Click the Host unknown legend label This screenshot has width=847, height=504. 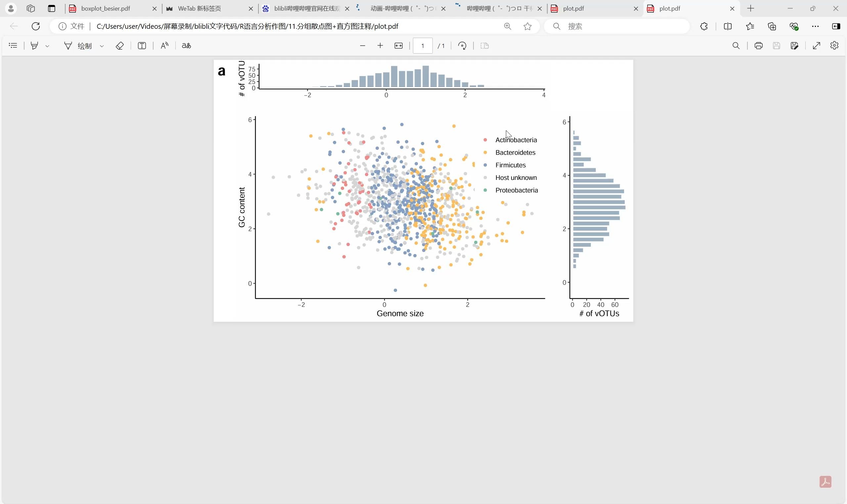pos(516,178)
